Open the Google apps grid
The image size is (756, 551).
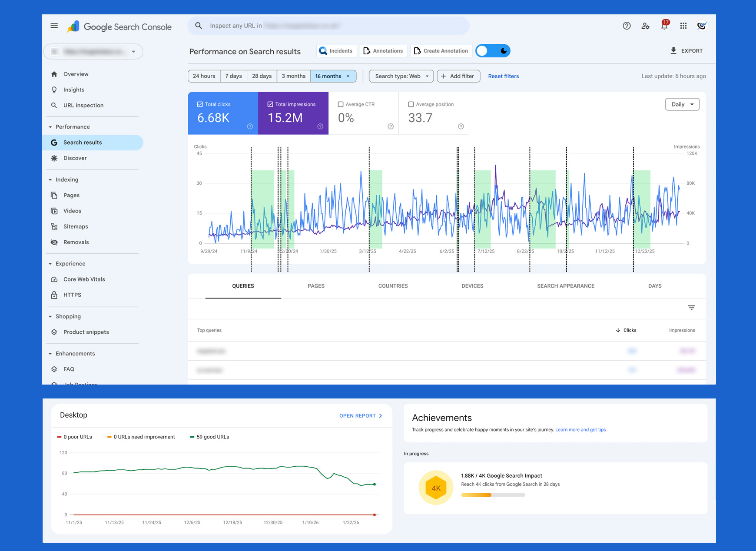[683, 26]
